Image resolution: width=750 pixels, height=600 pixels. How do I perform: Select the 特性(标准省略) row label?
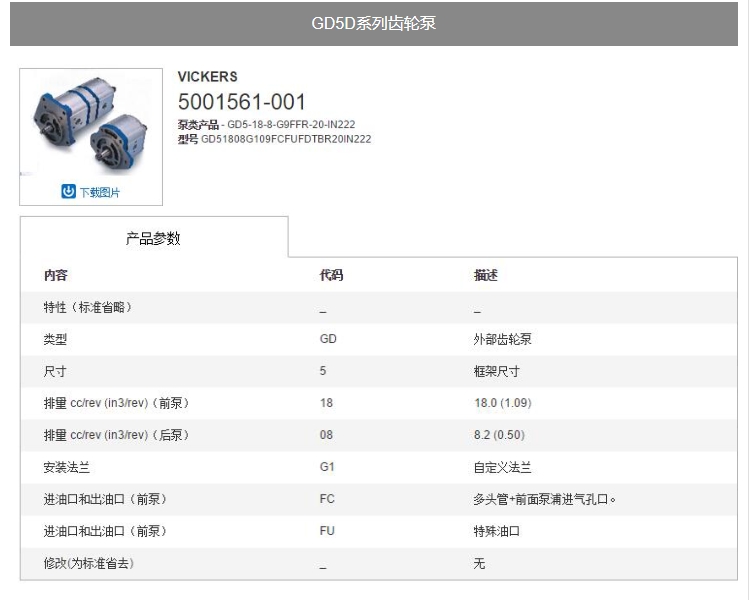point(88,307)
